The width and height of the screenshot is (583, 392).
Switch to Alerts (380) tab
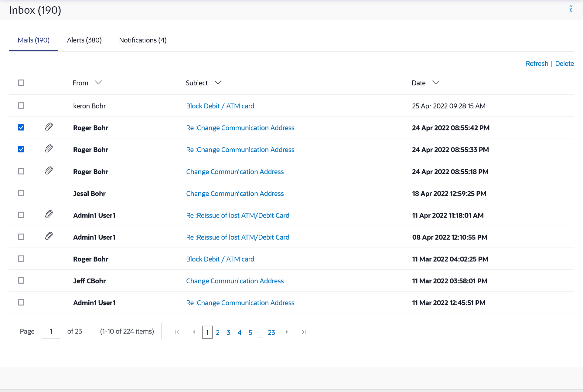pyautogui.click(x=84, y=40)
